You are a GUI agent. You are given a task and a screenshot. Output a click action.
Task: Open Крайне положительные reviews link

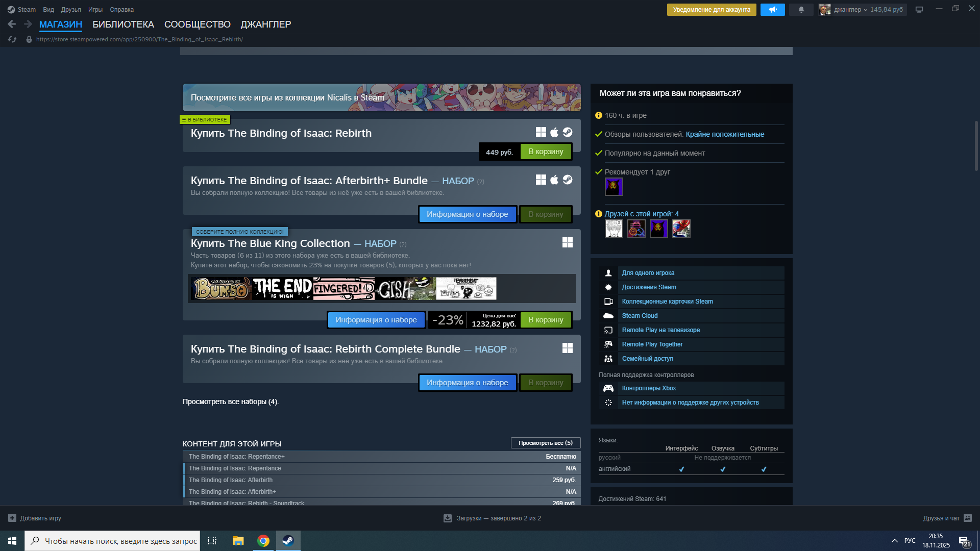point(725,134)
